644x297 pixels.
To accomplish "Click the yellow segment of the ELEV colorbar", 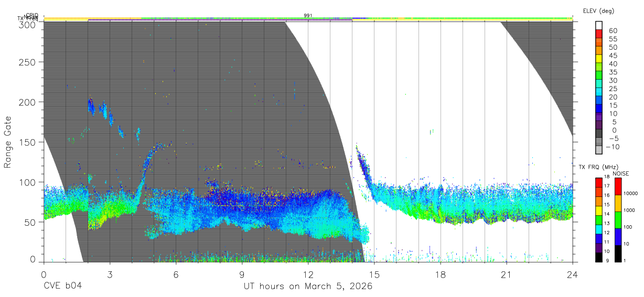I will [599, 59].
